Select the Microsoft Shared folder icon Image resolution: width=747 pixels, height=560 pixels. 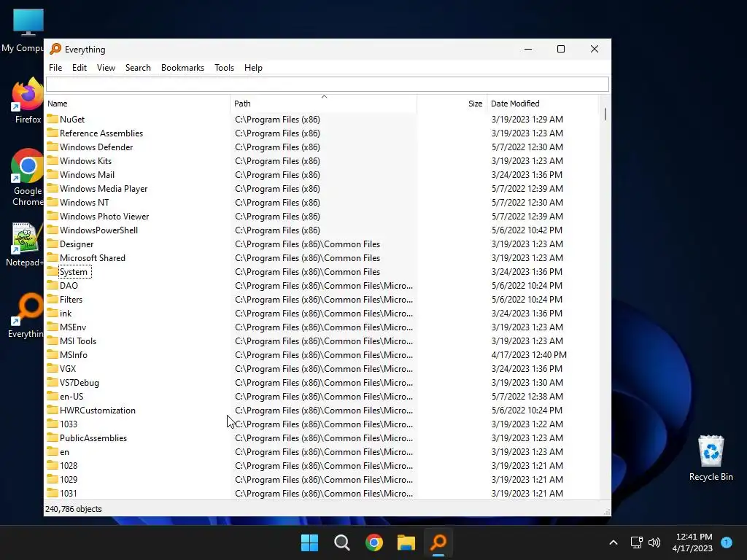pyautogui.click(x=53, y=257)
